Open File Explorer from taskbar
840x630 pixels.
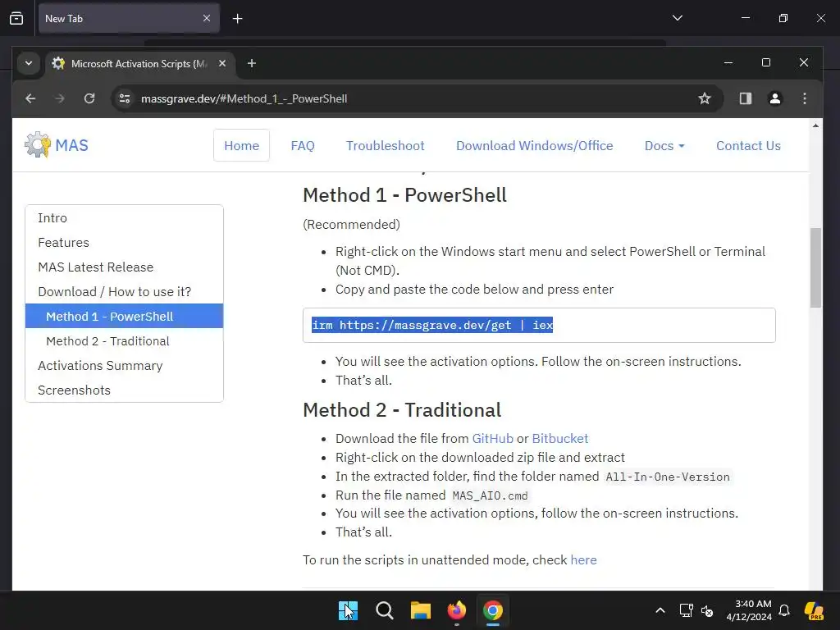421,610
